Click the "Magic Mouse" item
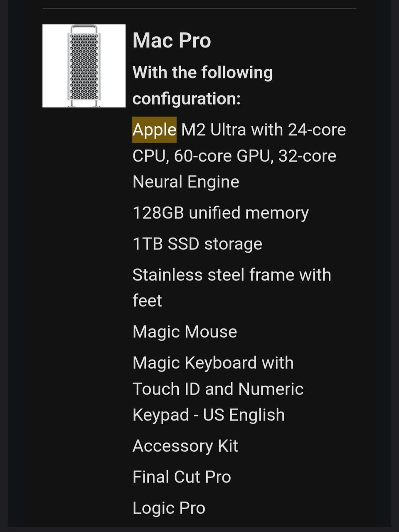Image resolution: width=399 pixels, height=532 pixels. pos(185,332)
